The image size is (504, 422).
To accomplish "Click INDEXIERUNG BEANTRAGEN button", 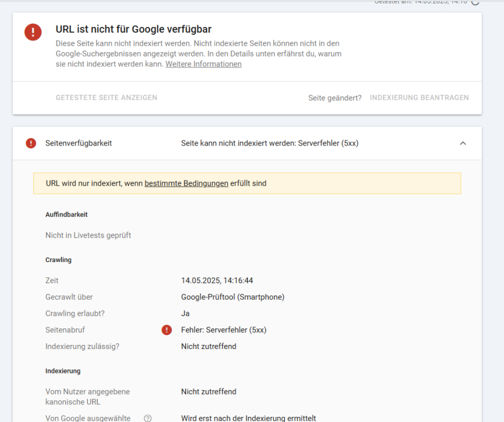I will (419, 98).
